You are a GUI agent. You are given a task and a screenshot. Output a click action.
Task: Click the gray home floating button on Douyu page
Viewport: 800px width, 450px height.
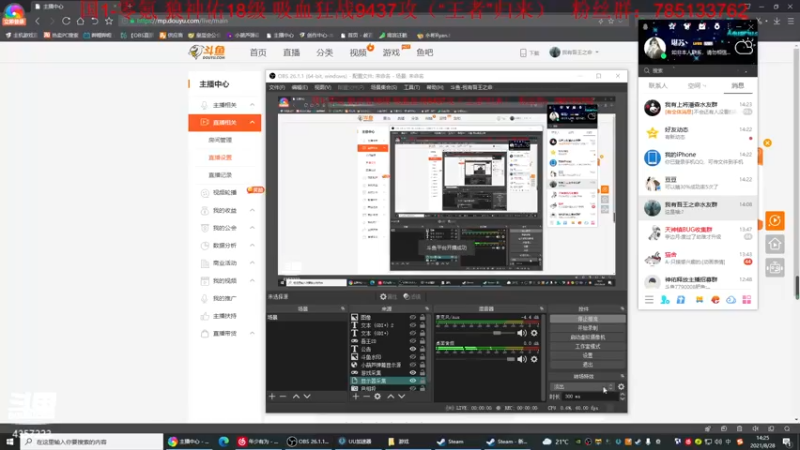[x=774, y=244]
